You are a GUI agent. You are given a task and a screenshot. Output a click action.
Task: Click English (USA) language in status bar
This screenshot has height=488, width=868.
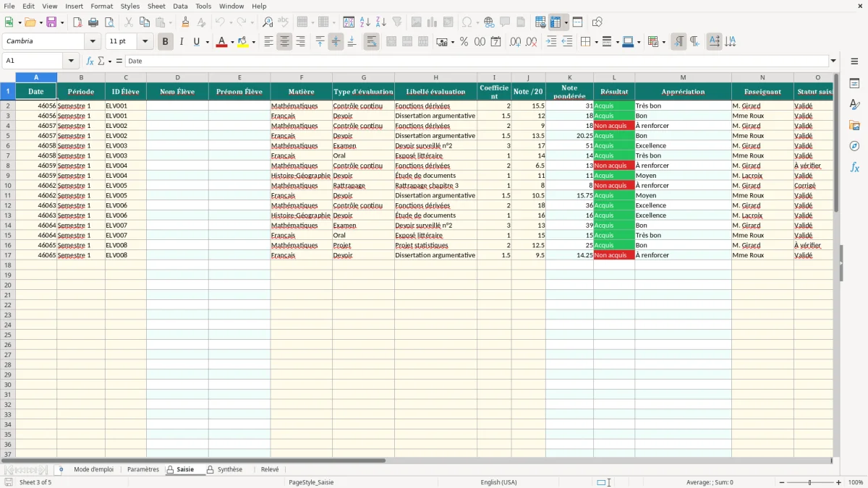pyautogui.click(x=498, y=482)
